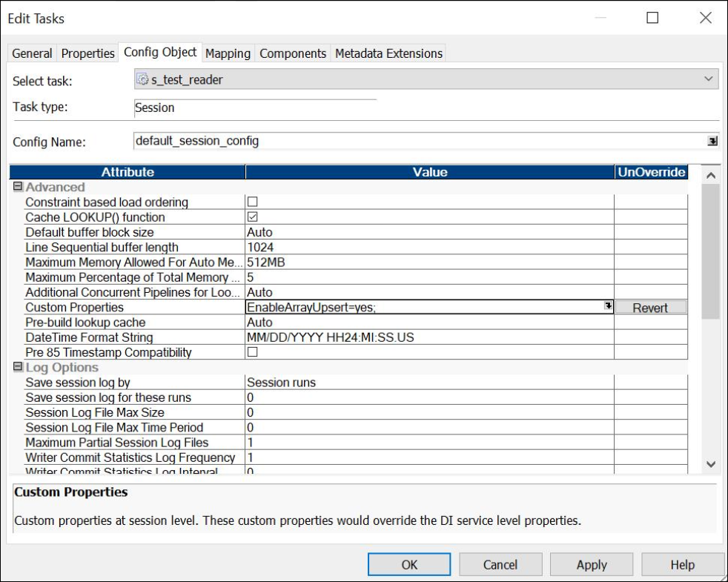The width and height of the screenshot is (728, 582).
Task: Select the Constraint based load ordering label
Action: (x=107, y=202)
